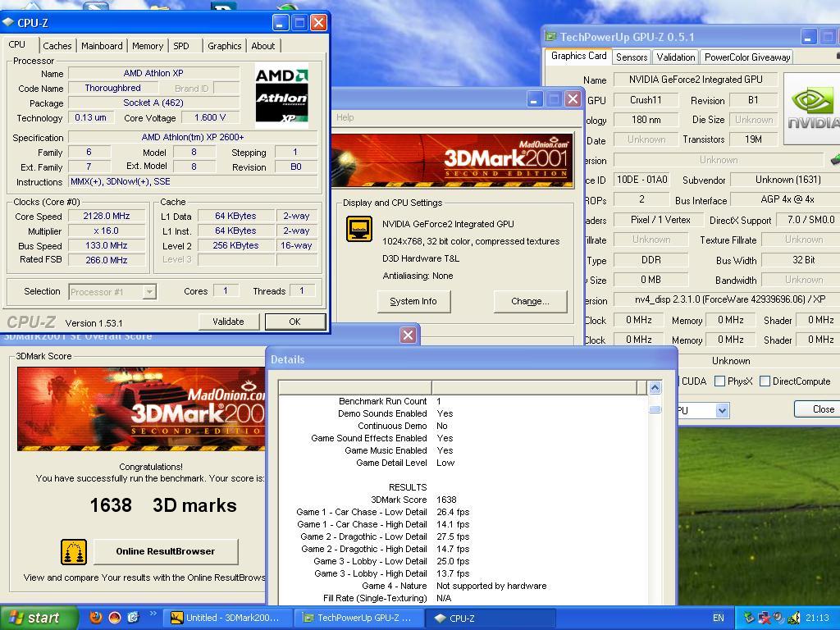The height and width of the screenshot is (630, 840).
Task: Click the Specification field AMD Athlon(tm) XP 2600+
Action: click(192, 137)
